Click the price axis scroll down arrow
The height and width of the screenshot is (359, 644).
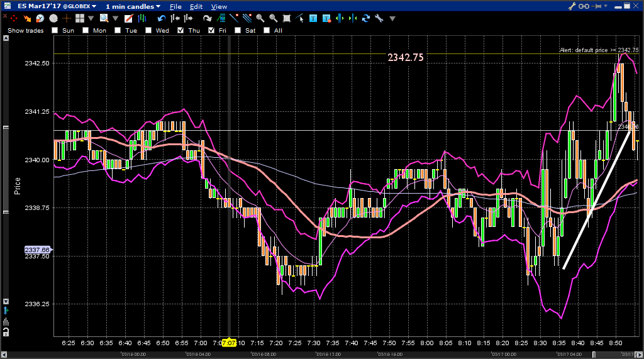coord(6,302)
